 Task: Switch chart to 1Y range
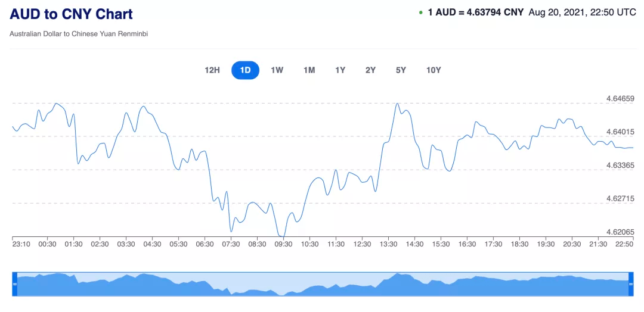click(x=340, y=70)
